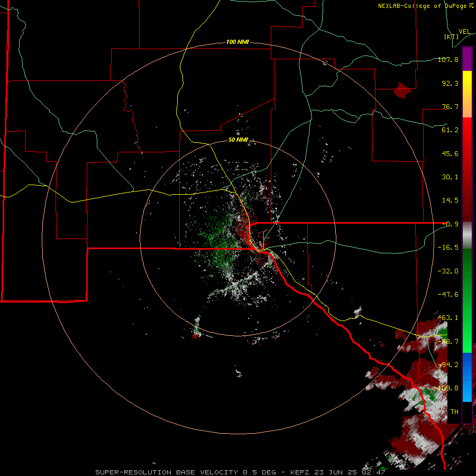Screen dimensions: 476x476
Task: Click the [KT] units label
Action: [x=452, y=36]
